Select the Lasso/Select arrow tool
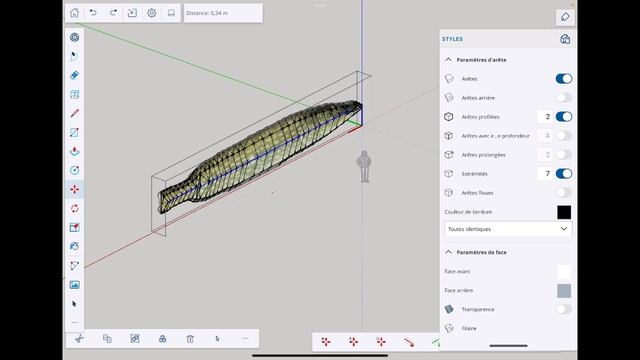The width and height of the screenshot is (640, 360). point(74,56)
